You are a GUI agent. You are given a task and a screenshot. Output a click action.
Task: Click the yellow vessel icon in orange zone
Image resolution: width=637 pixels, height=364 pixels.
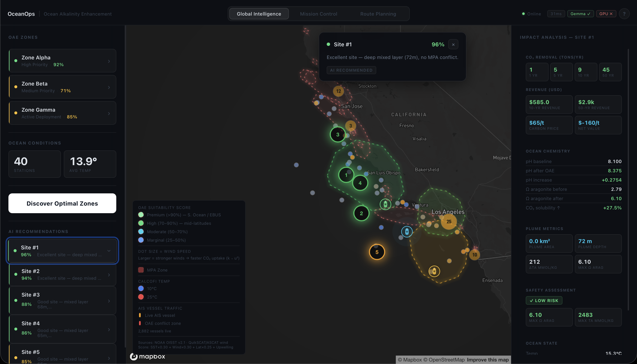(434, 271)
